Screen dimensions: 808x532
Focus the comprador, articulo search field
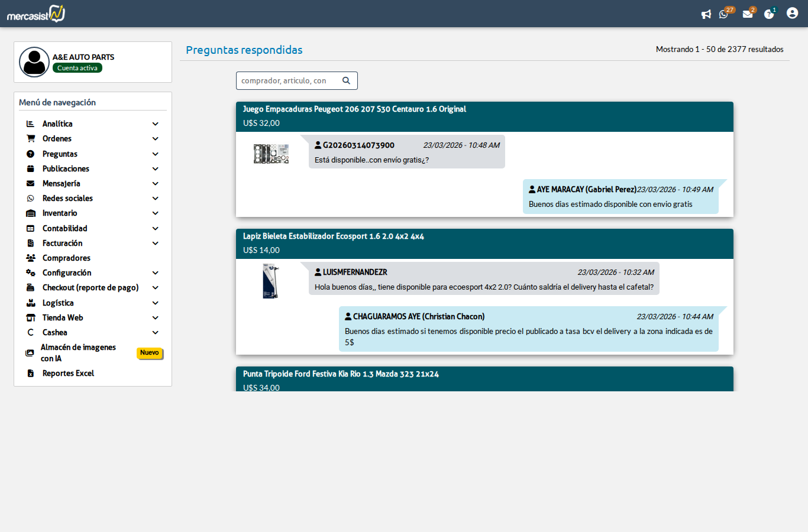point(289,80)
